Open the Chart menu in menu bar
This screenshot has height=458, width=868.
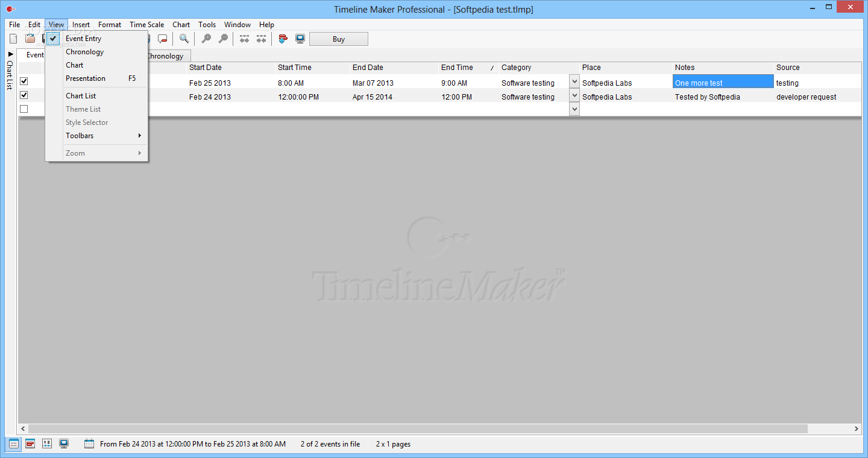pos(181,25)
